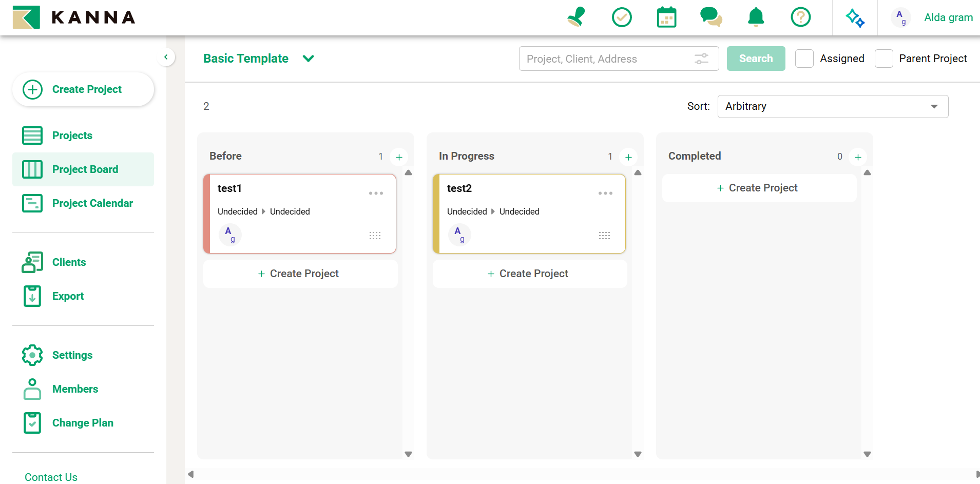Image resolution: width=980 pixels, height=484 pixels.
Task: Click the sparkle AI icon in header
Action: point(855,18)
